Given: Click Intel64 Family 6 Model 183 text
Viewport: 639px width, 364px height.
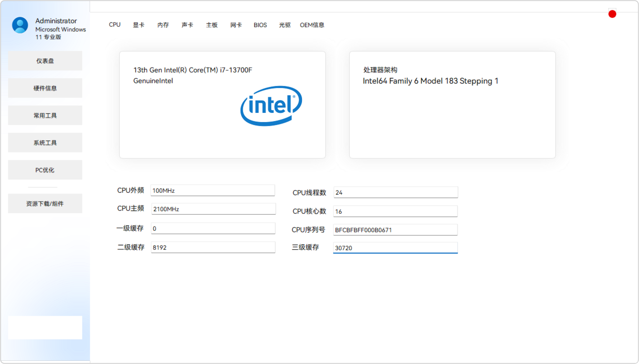Looking at the screenshot, I should pyautogui.click(x=430, y=81).
